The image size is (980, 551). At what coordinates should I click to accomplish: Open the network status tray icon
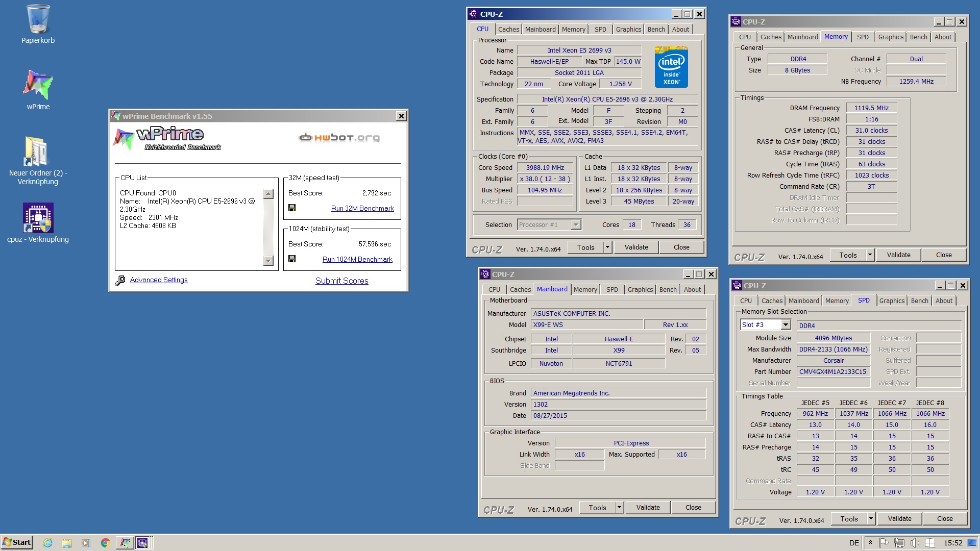pos(899,543)
